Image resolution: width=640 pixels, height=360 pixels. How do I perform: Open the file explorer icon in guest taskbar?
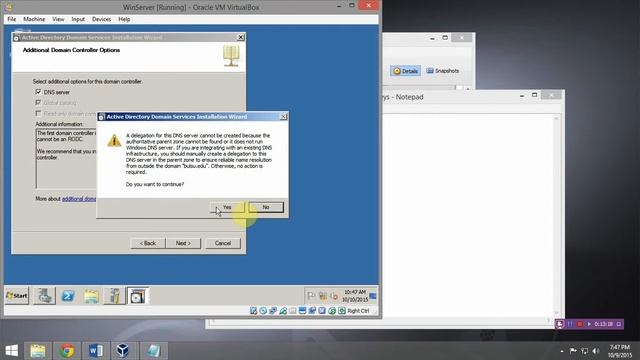coord(91,296)
